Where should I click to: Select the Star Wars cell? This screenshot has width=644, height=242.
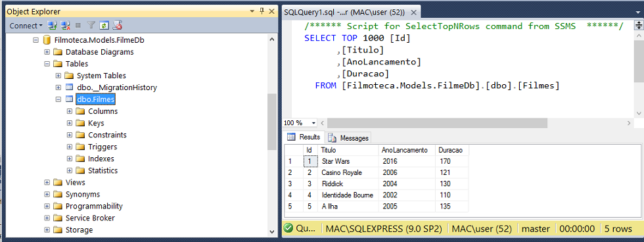(x=348, y=162)
